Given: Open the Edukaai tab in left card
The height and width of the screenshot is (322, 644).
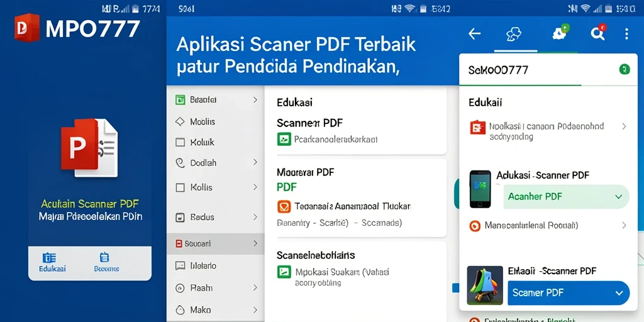Looking at the screenshot, I should pyautogui.click(x=52, y=263).
